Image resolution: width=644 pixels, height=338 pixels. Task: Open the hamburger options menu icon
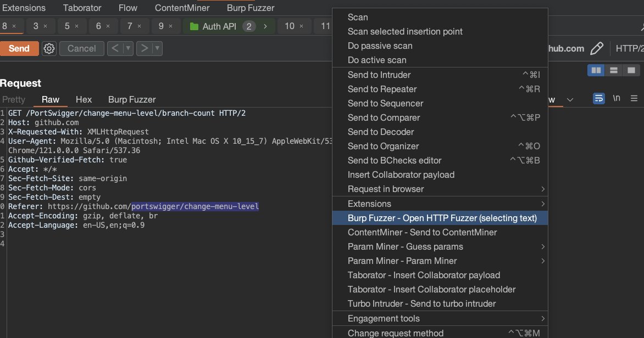(x=634, y=98)
